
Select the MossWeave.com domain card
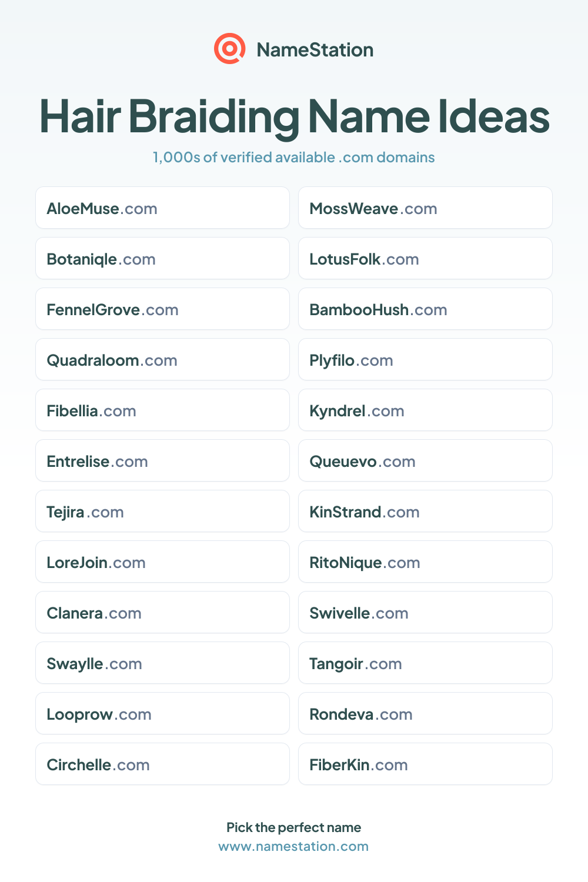pyautogui.click(x=425, y=208)
